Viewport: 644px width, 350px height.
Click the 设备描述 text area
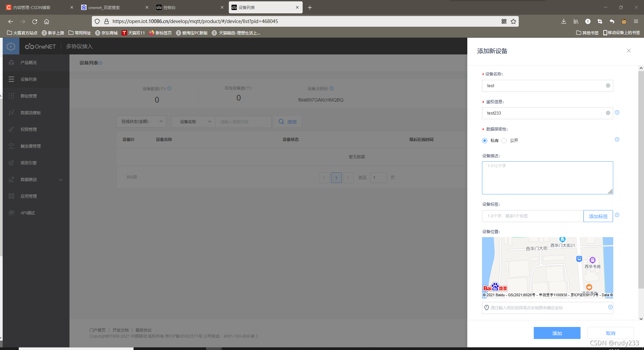click(547, 178)
